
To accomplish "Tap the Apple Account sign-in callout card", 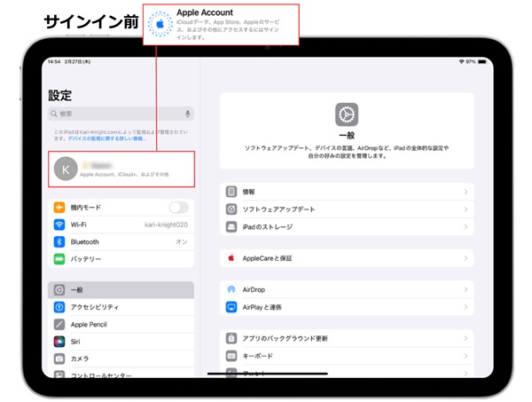I will [221, 25].
